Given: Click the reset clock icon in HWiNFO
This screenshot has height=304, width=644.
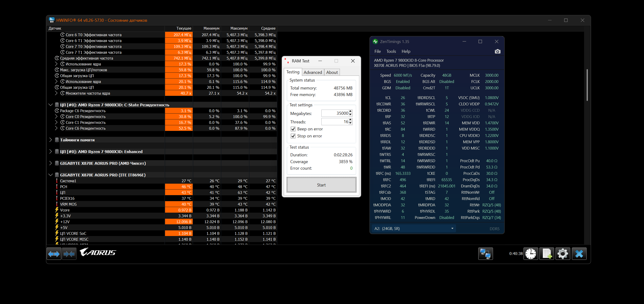Looking at the screenshot, I should point(530,254).
